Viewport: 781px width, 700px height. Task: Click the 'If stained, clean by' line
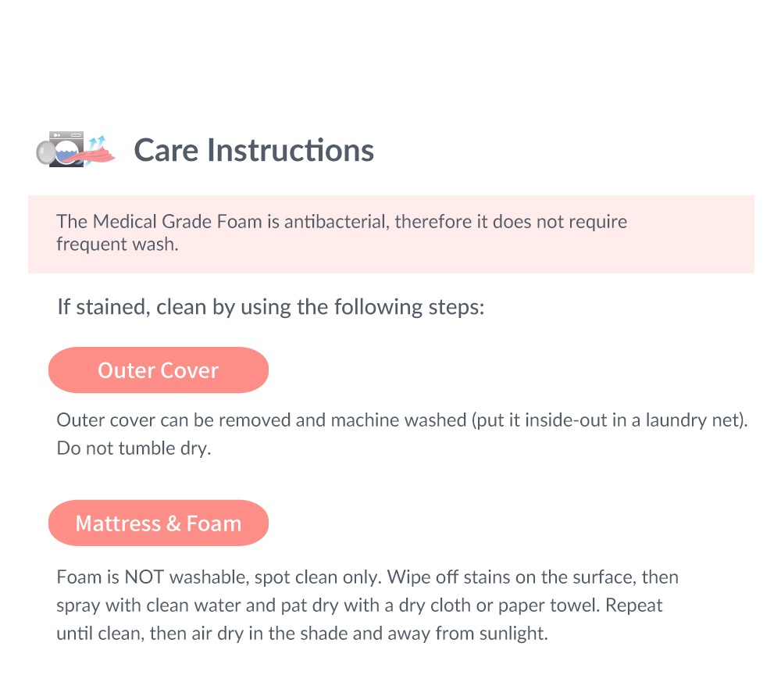[x=270, y=307]
